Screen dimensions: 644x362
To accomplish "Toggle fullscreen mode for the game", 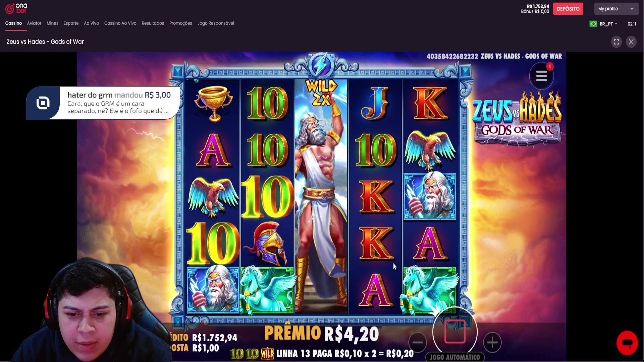I will point(616,42).
